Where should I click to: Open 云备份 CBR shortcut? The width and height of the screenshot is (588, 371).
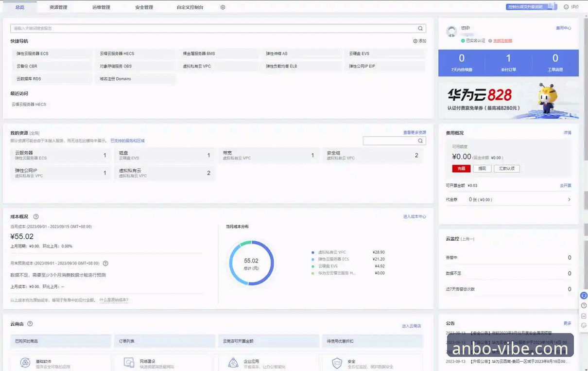[x=51, y=66]
